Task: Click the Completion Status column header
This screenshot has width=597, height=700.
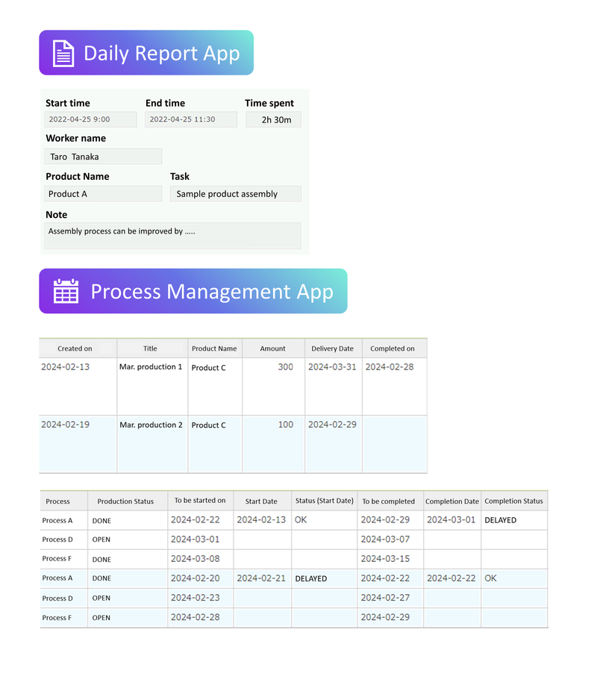Action: click(x=513, y=501)
